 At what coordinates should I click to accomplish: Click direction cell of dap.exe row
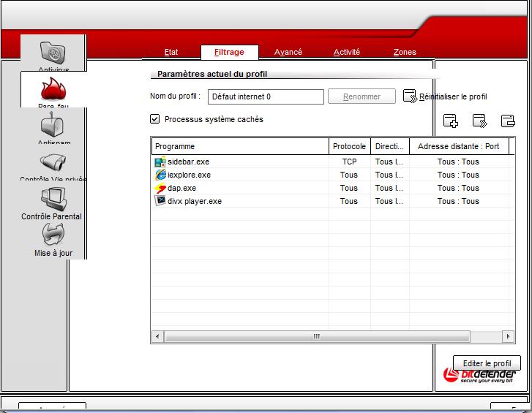click(x=389, y=188)
